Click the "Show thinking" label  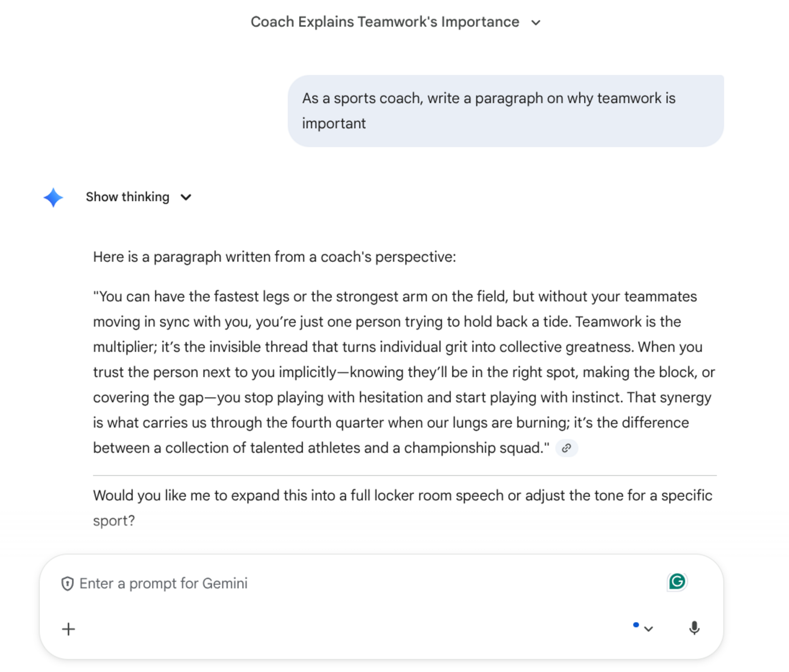click(128, 197)
